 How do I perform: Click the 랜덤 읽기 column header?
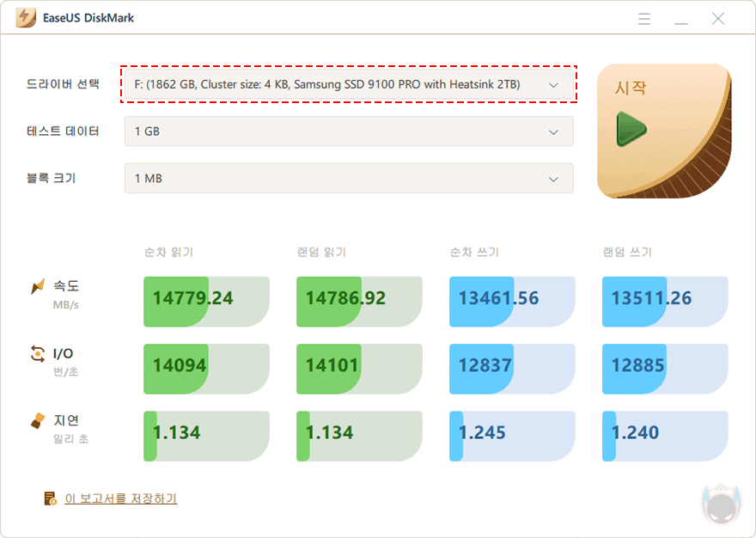point(321,252)
